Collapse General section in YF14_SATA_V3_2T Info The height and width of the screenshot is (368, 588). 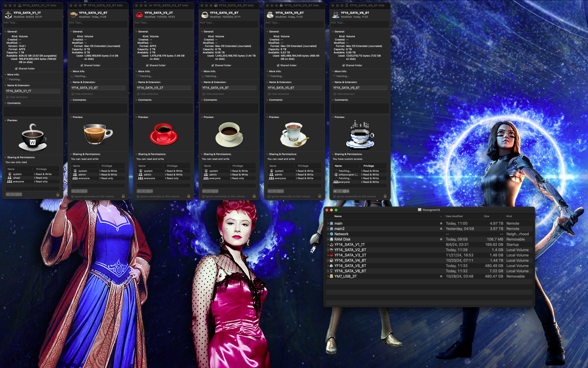(136, 32)
